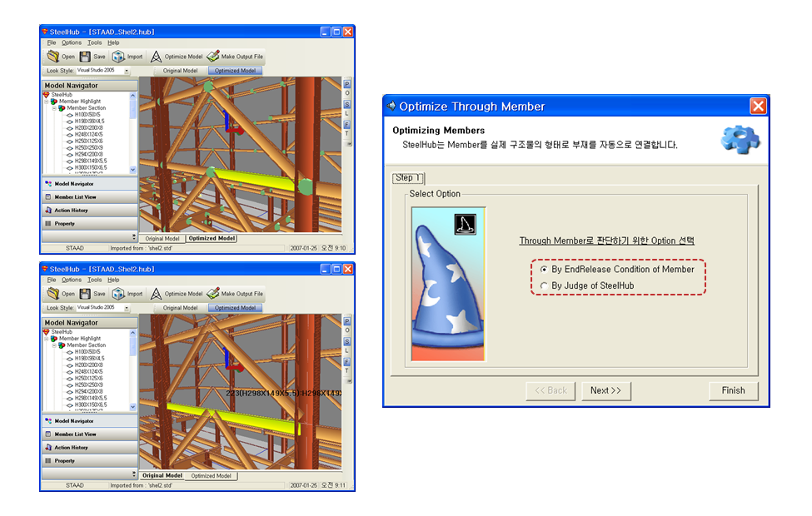The width and height of the screenshot is (812, 516).
Task: Click Open icon in top SteelHub window
Action: [52, 57]
